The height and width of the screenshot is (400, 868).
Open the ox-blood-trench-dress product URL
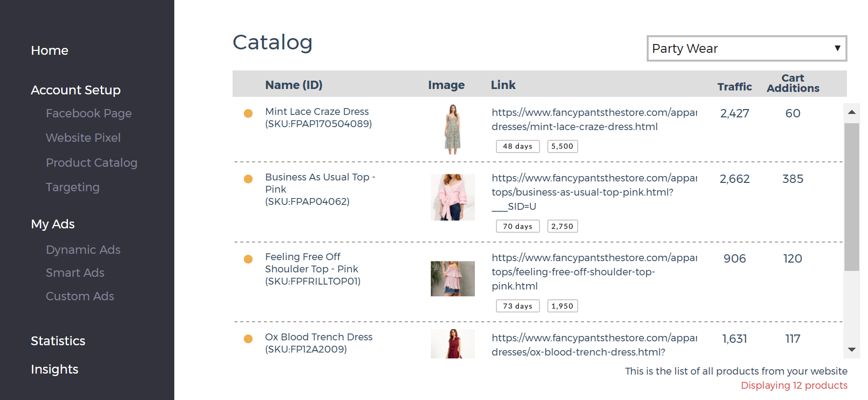[594, 345]
